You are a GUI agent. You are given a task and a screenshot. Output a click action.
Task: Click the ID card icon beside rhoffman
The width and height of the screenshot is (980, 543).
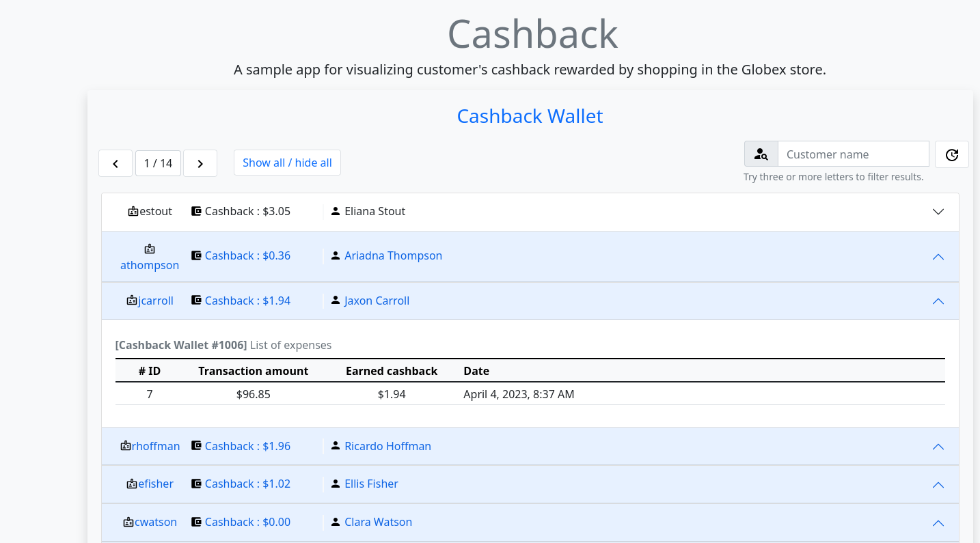point(126,446)
